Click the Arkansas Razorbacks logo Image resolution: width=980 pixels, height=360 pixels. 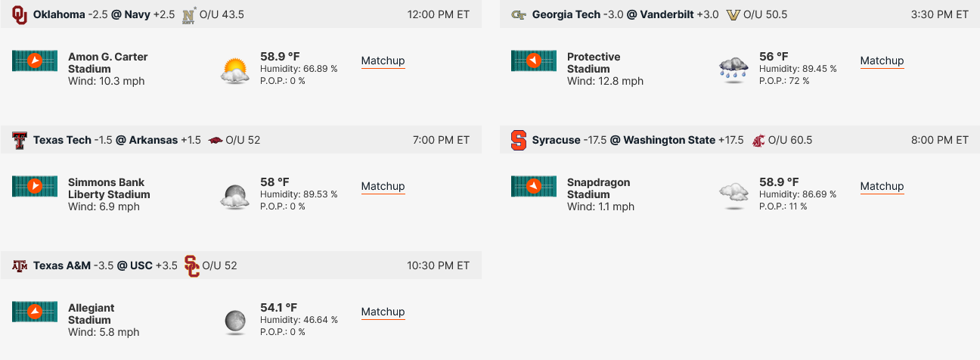coord(215,140)
